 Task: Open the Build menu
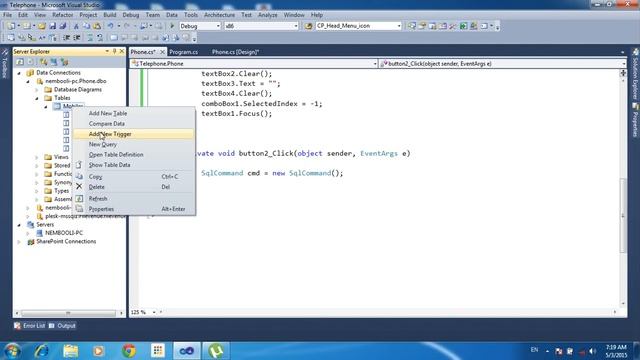coord(109,15)
